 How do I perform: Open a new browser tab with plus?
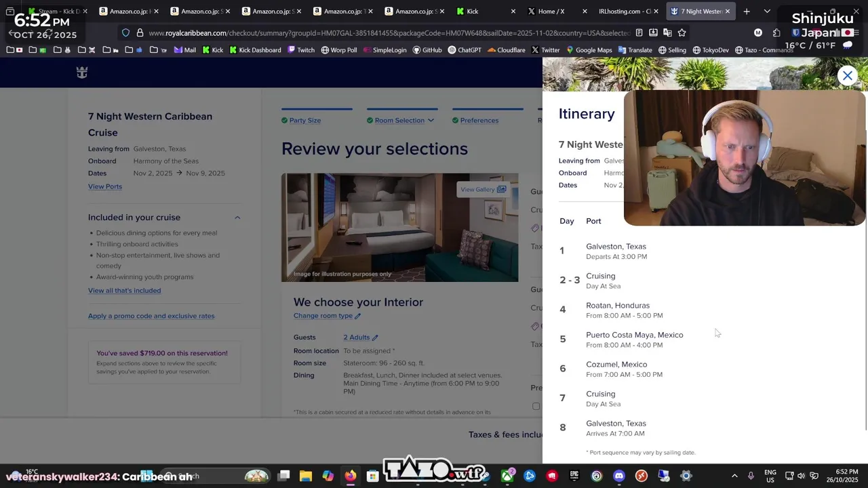tap(747, 12)
